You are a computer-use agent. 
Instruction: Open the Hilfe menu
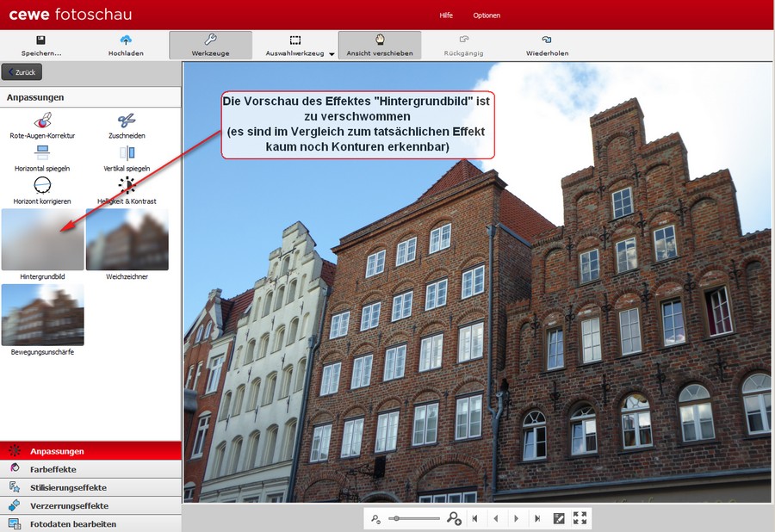(446, 15)
